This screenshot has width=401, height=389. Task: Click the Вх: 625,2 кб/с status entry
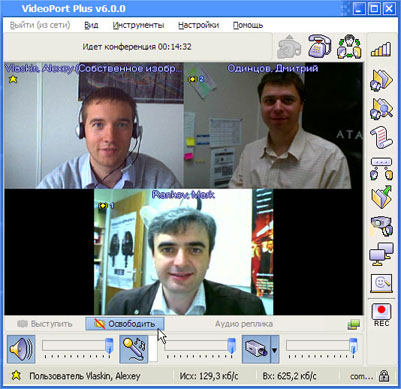[x=289, y=376]
